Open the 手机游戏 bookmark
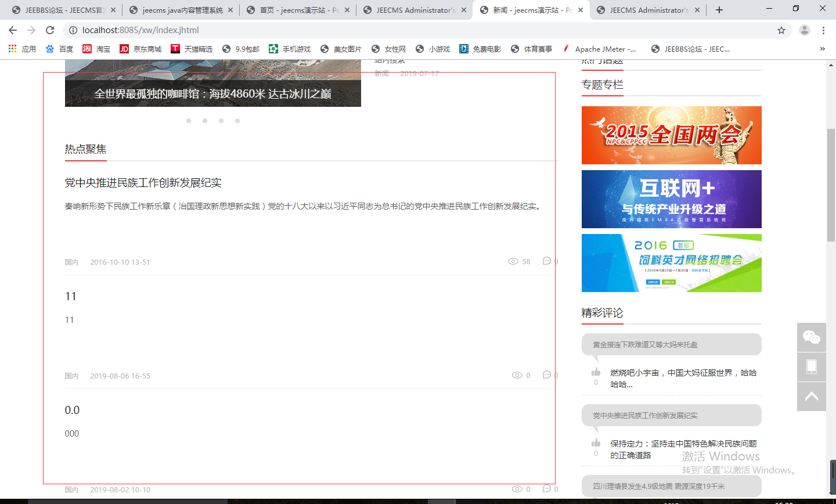836x504 pixels. (290, 49)
